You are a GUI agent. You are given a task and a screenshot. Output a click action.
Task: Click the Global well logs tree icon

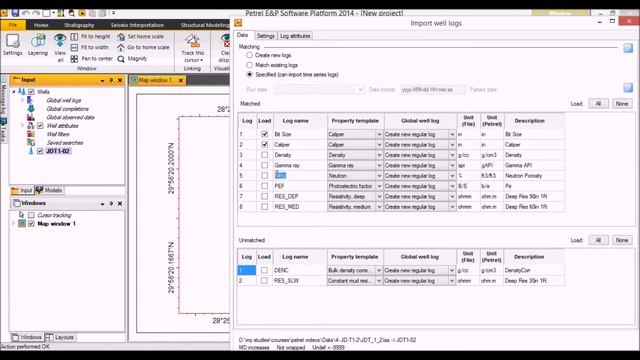tap(30, 100)
